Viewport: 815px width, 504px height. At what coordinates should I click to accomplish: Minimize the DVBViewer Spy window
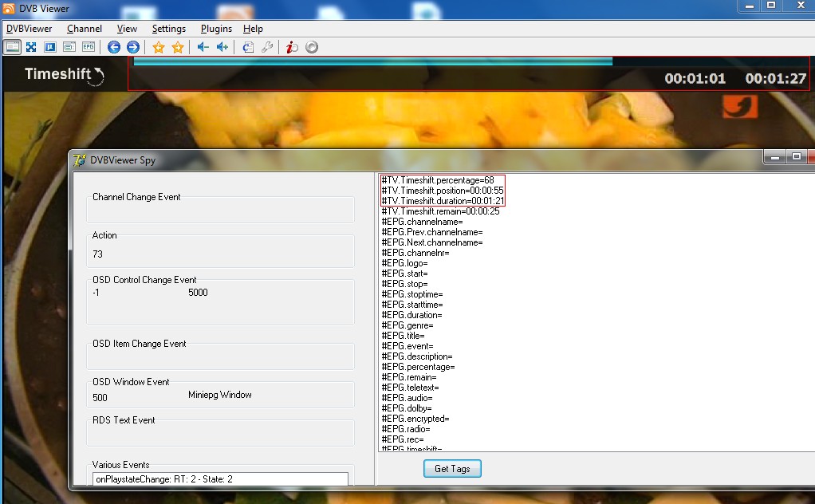[775, 157]
